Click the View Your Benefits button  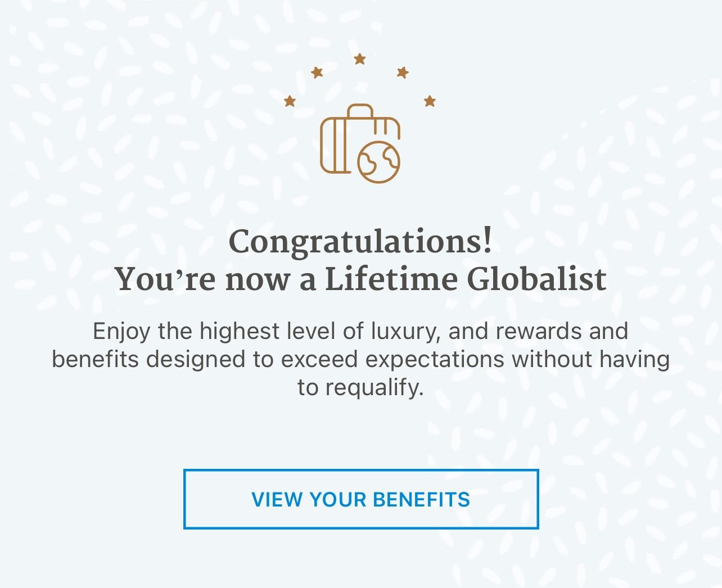pos(360,499)
